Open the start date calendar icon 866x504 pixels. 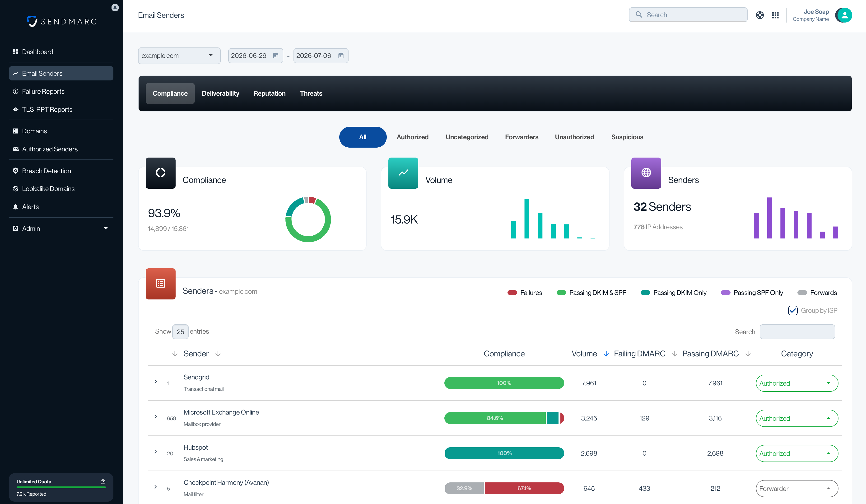(276, 56)
